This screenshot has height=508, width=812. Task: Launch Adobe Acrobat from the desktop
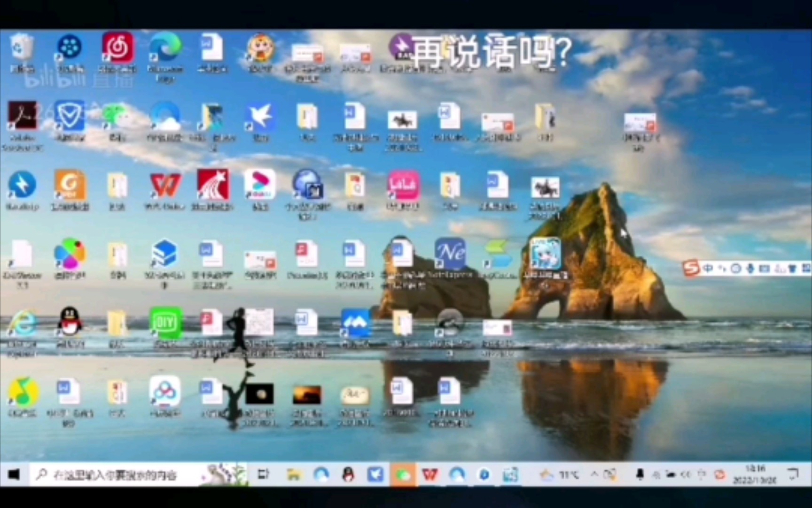pos(22,116)
